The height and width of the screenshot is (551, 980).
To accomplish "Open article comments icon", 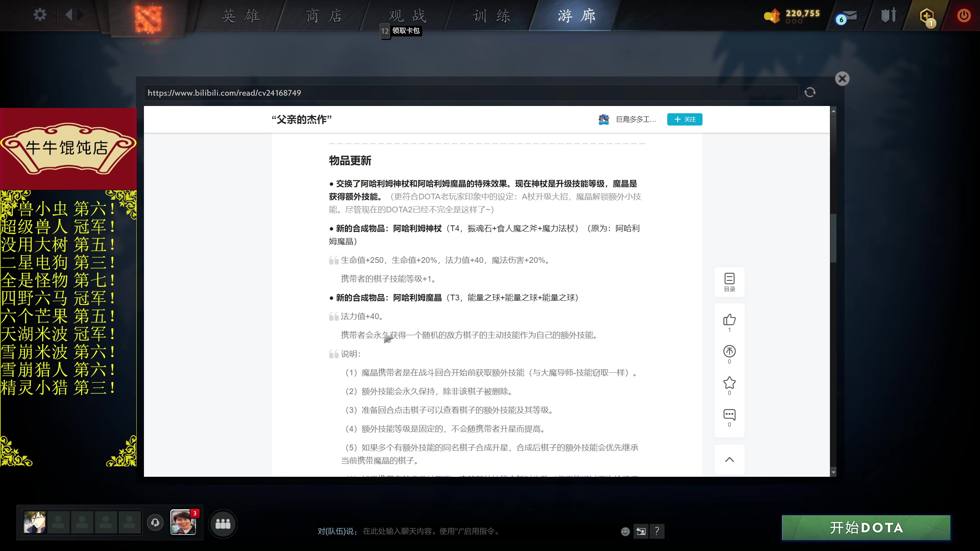I will [729, 415].
